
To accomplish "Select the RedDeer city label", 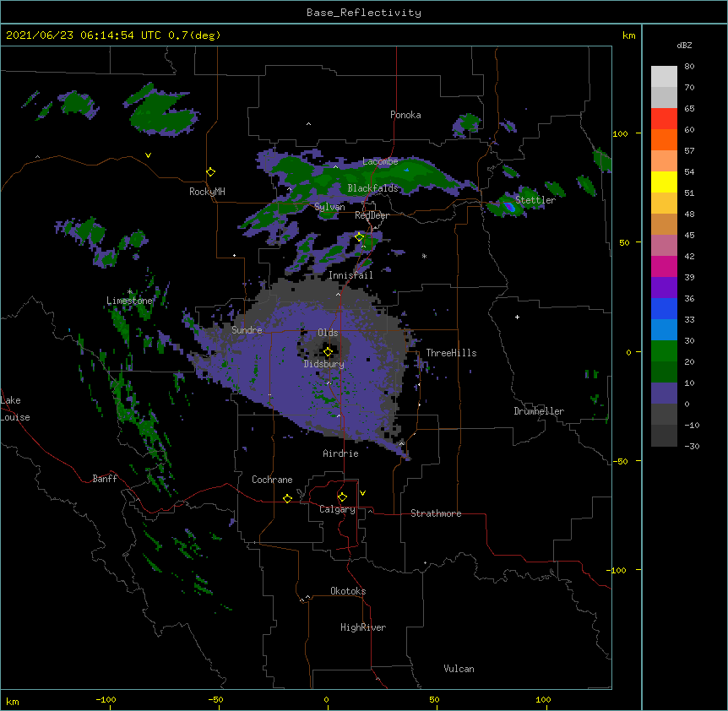I will 372,215.
